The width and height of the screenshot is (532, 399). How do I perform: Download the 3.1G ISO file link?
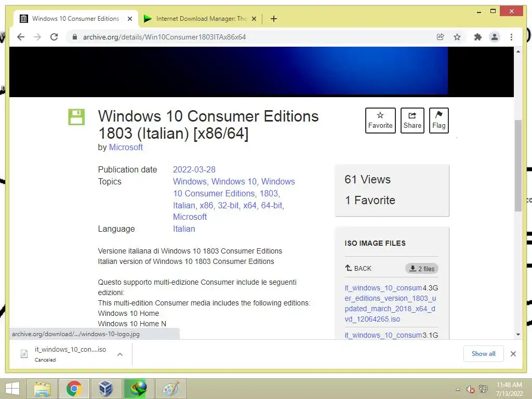(x=383, y=335)
